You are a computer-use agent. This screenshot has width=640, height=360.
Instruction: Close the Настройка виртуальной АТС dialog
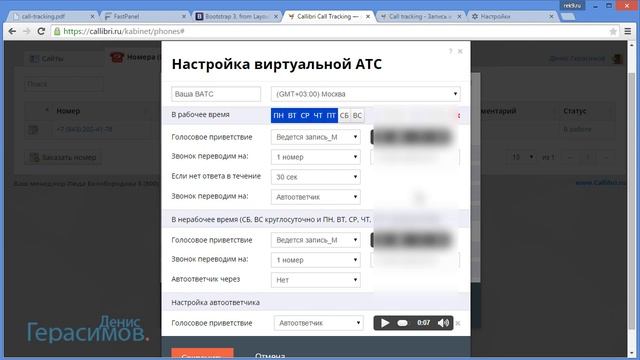[460, 51]
